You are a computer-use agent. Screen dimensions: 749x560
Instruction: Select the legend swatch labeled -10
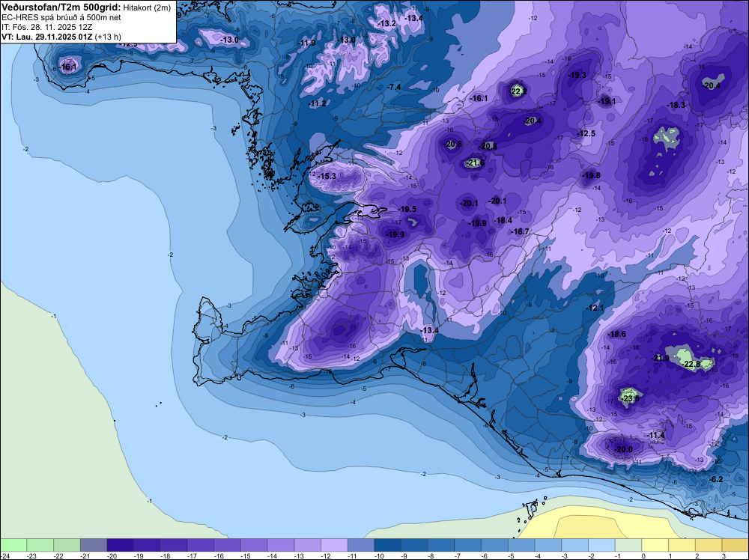[x=388, y=545]
